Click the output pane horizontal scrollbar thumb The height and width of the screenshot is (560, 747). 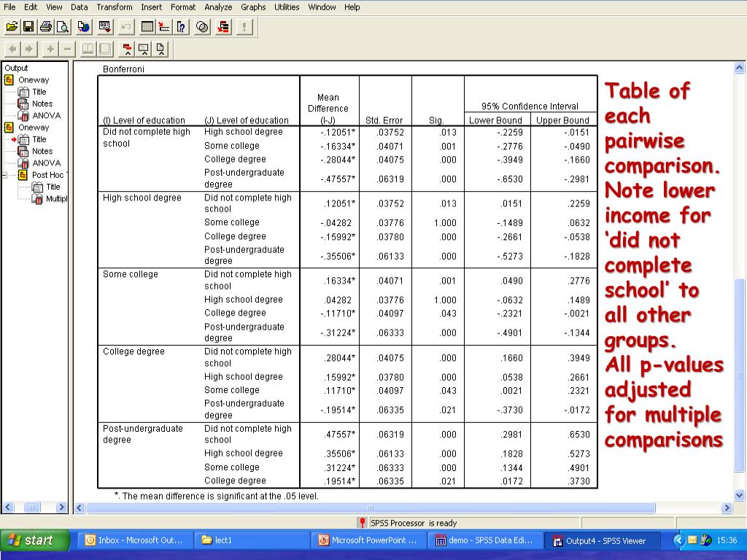(x=371, y=507)
